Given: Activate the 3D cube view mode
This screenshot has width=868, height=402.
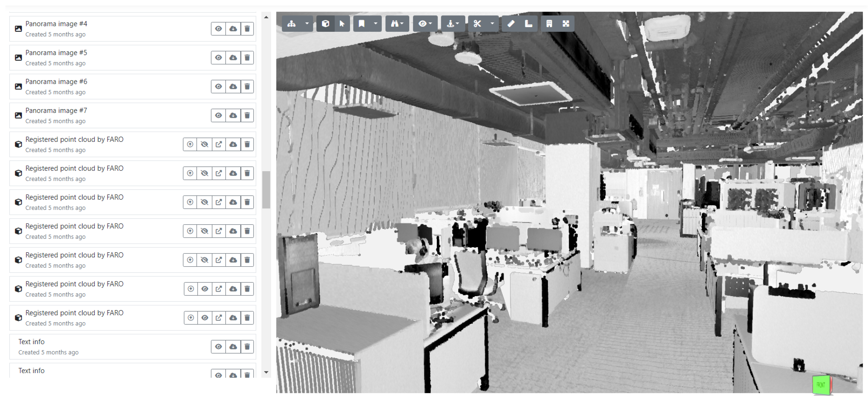Looking at the screenshot, I should tap(325, 24).
